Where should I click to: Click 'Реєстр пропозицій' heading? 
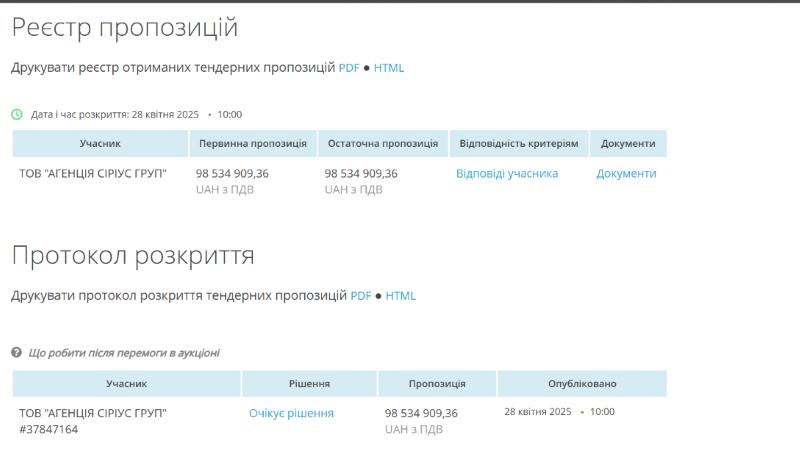(x=125, y=27)
